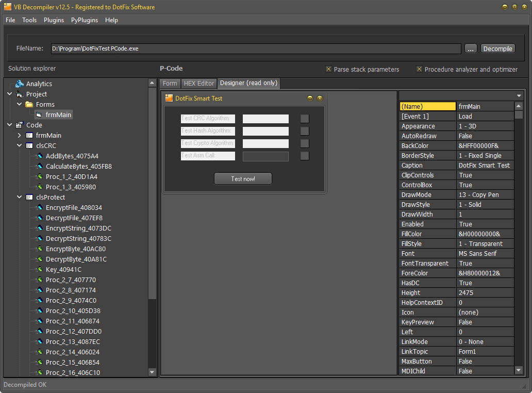Screen dimensions: 532x393
Task: Select the BackColor value &HFF00000F&
Action: coord(485,145)
